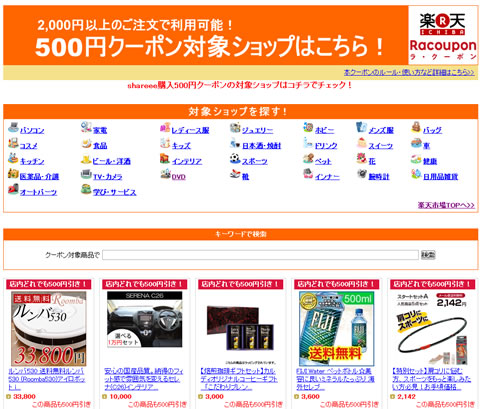Image resolution: width=482 pixels, height=409 pixels.
Task: Open the coupon rules and usage details link
Action: point(409,72)
